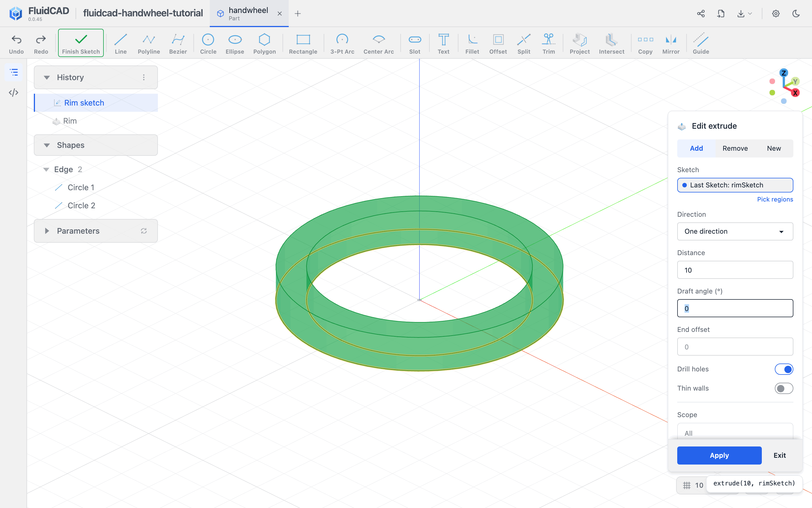Image resolution: width=812 pixels, height=508 pixels.
Task: Select the Polygon tool
Action: (x=264, y=44)
